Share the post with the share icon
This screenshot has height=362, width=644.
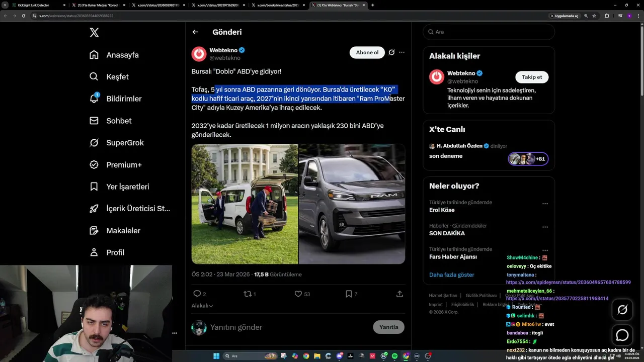[399, 294]
